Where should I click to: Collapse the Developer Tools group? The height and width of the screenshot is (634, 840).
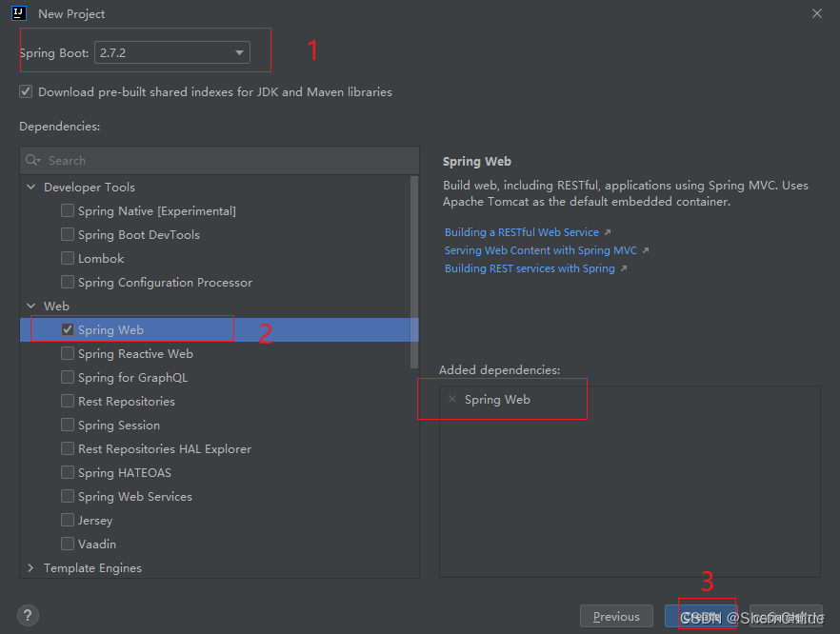(31, 187)
